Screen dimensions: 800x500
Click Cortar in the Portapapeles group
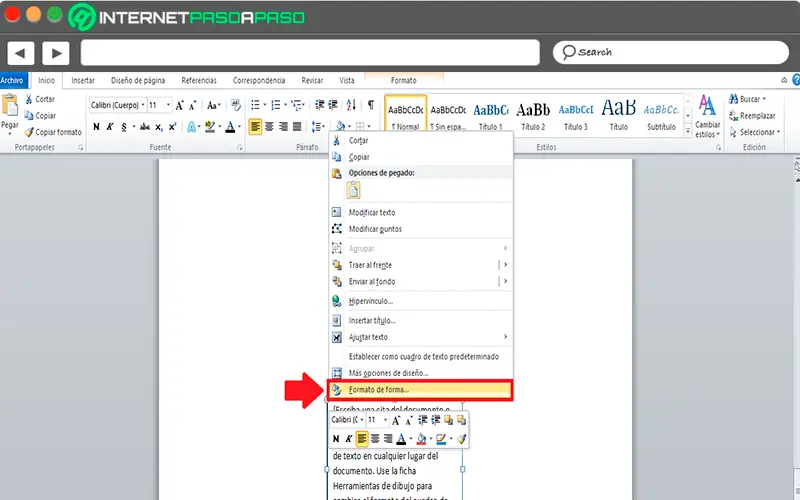pos(40,99)
